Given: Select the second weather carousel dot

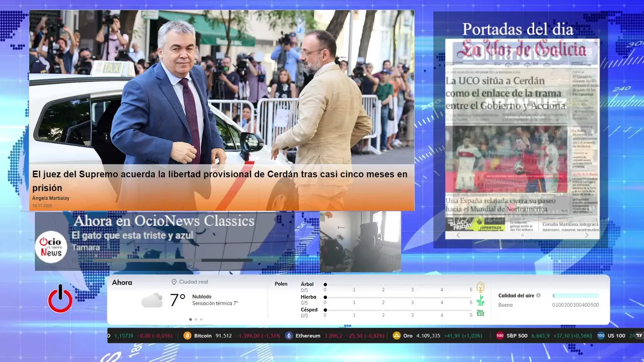Looking at the screenshot, I should 196,319.
